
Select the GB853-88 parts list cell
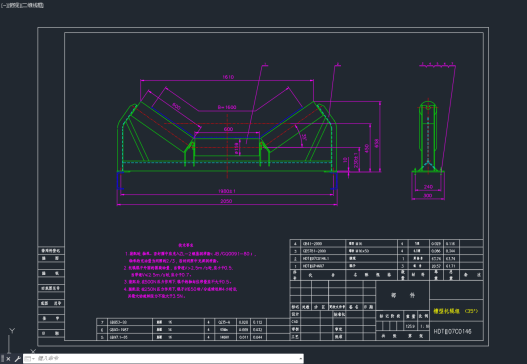pyautogui.click(x=118, y=322)
